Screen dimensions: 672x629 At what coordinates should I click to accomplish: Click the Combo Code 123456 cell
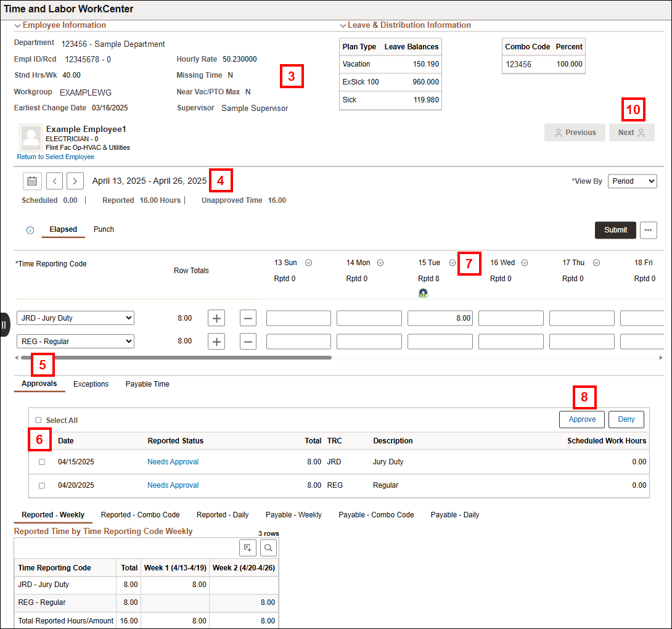(518, 64)
